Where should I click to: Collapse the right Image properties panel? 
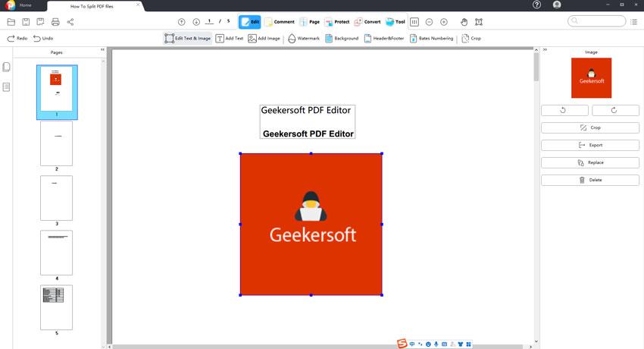[x=545, y=51]
